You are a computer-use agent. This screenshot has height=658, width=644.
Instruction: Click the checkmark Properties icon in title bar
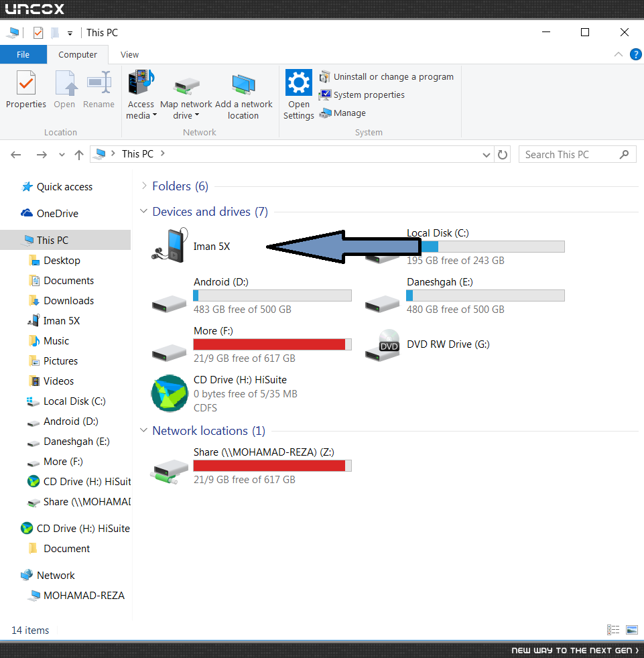(38, 33)
